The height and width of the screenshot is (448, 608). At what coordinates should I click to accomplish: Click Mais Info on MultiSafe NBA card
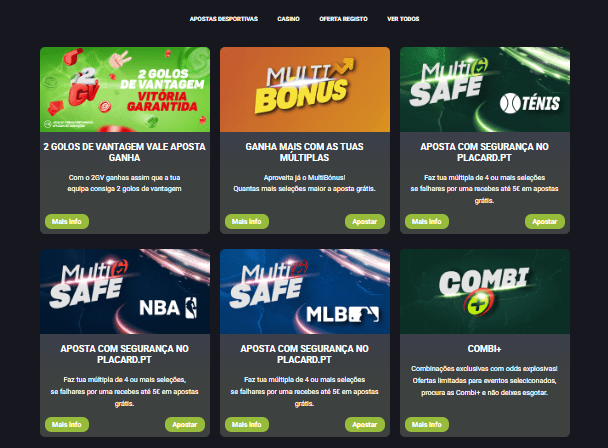pos(67,424)
